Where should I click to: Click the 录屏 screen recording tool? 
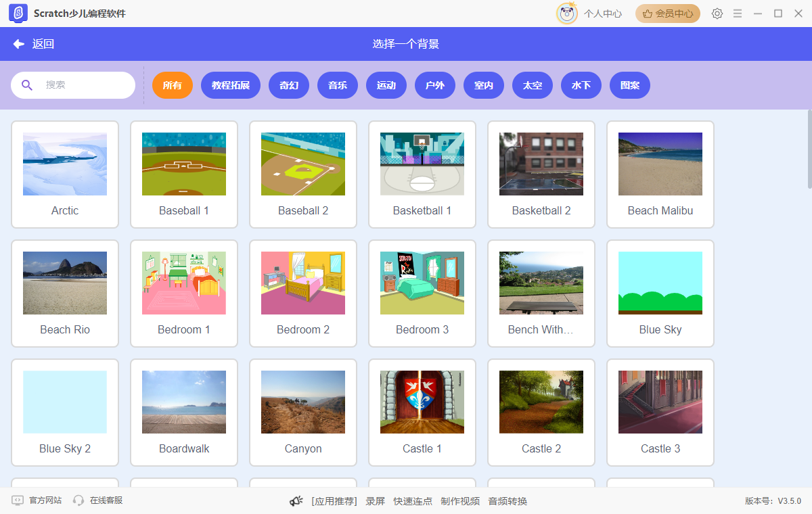pos(375,500)
